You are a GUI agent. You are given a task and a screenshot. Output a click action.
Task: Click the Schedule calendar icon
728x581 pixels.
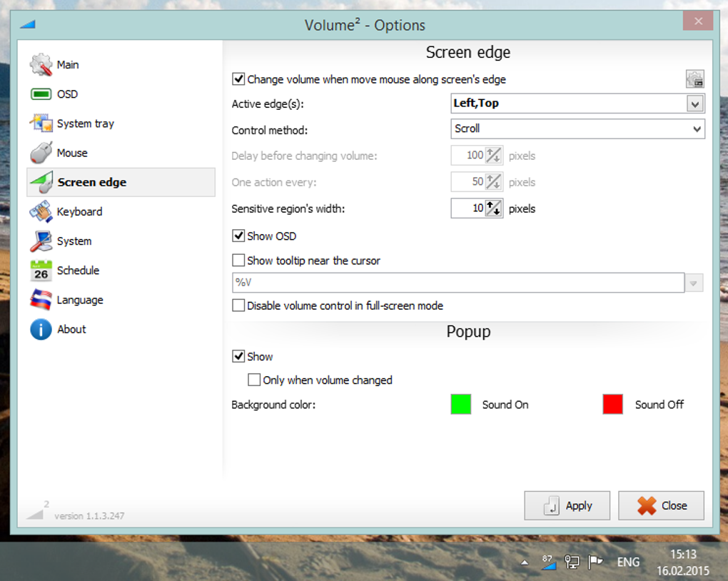point(41,271)
